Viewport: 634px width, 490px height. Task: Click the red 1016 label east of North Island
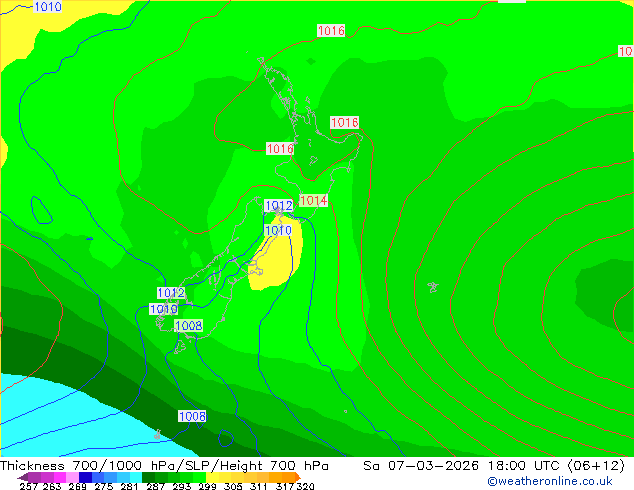pos(344,122)
